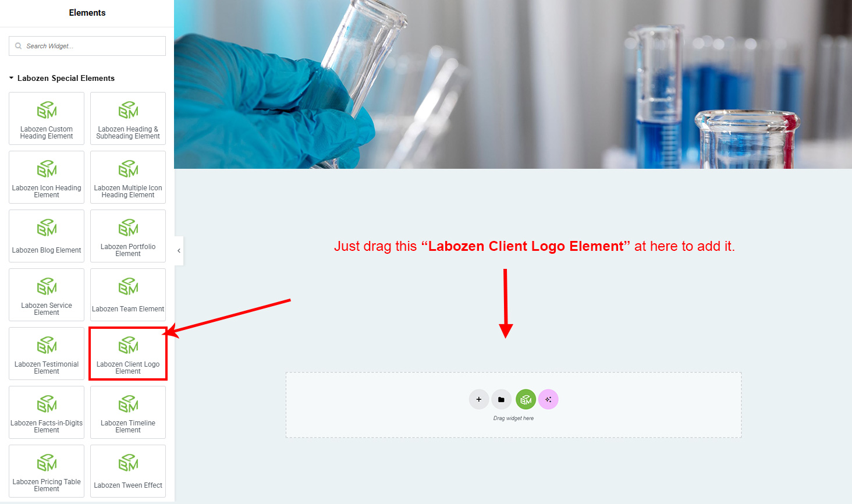The height and width of the screenshot is (504, 852).
Task: Click the pink AI sparkle button
Action: point(548,399)
